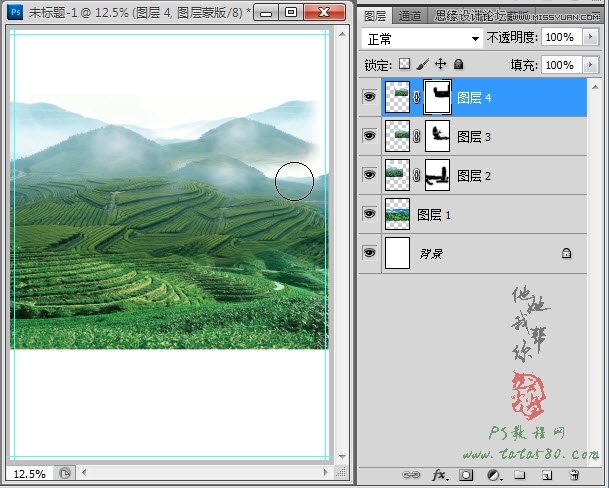This screenshot has width=609, height=488.
Task: Switch to the 图层 tab
Action: [x=375, y=16]
